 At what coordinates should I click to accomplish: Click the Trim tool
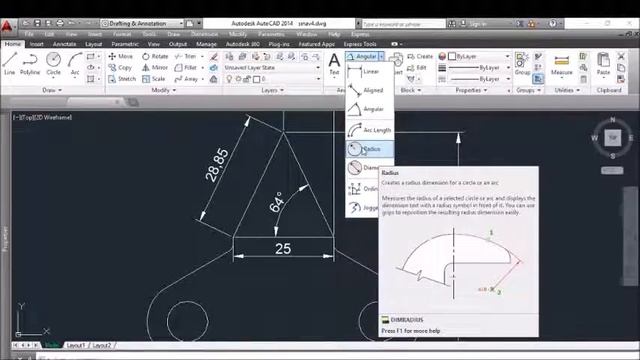(x=185, y=56)
